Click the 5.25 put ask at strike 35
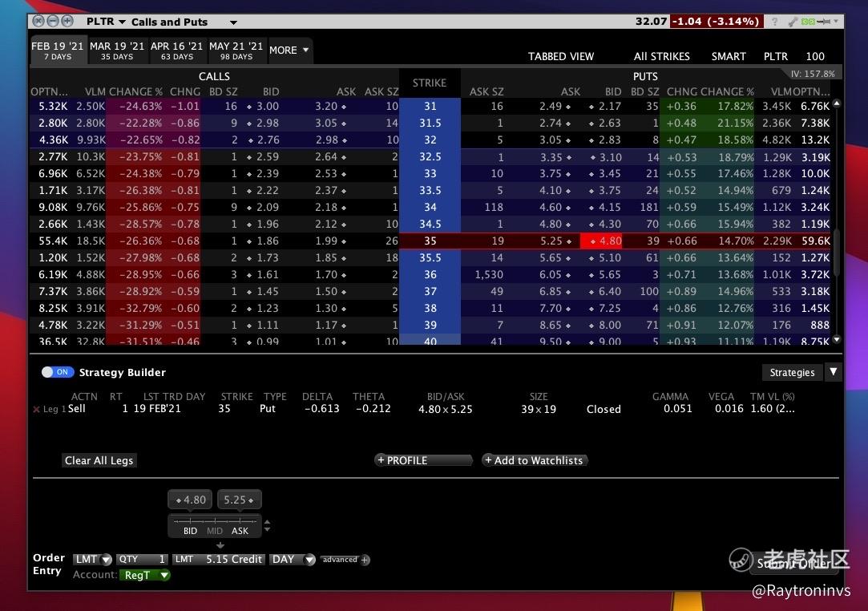Screen dimensions: 868x611 click(555, 241)
